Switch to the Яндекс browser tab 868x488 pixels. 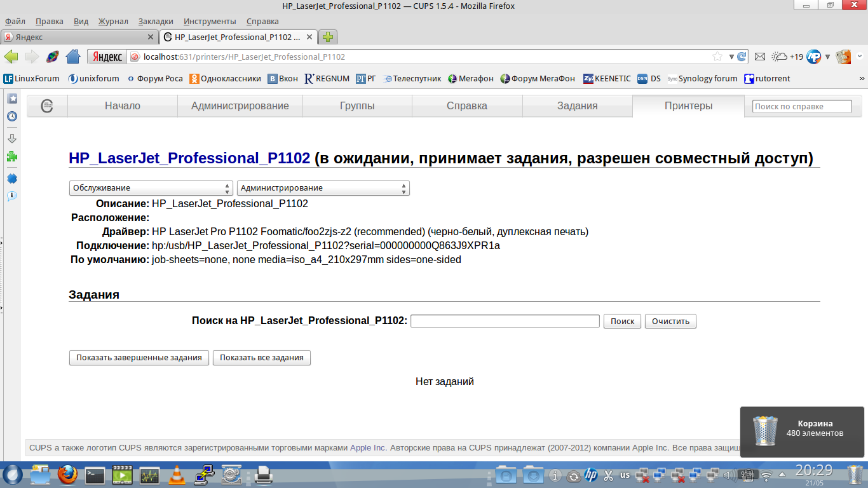pos(79,37)
